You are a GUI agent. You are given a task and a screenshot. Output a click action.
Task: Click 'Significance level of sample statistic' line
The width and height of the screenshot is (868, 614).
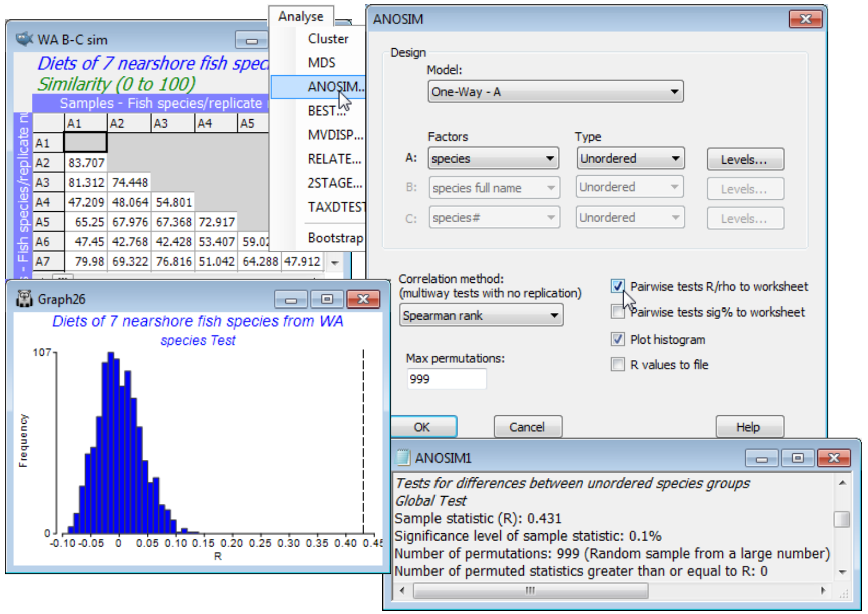coord(528,536)
